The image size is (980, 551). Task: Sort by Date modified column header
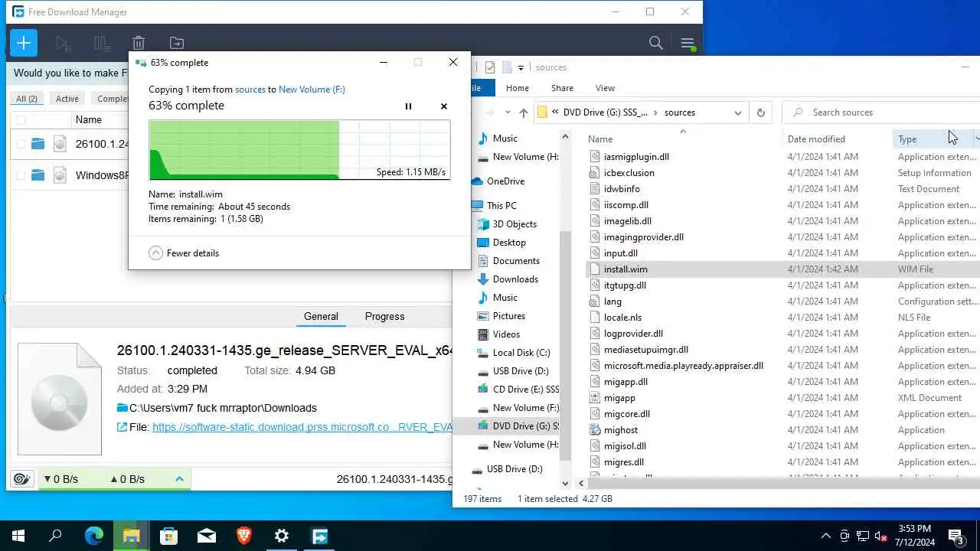click(816, 139)
